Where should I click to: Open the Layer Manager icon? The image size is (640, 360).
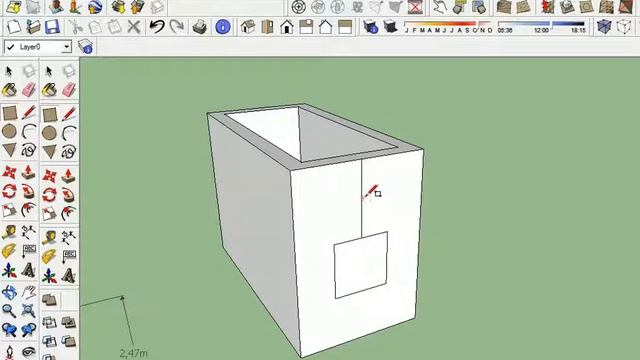85,47
